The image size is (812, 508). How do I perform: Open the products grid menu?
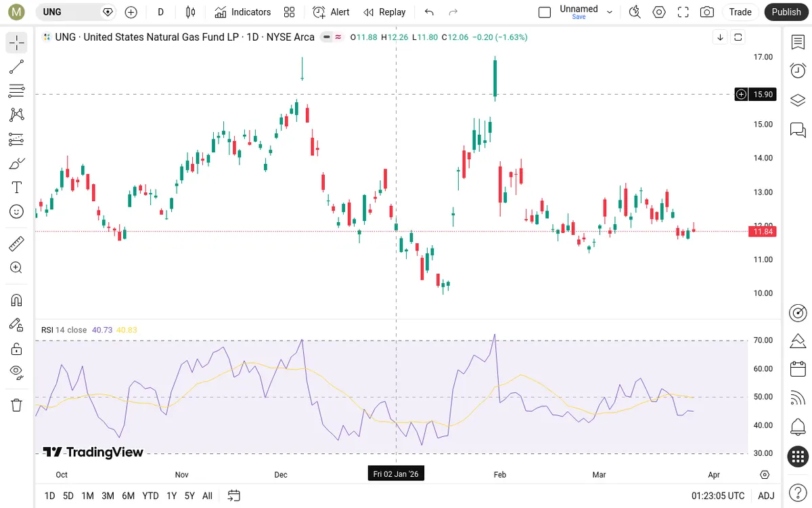point(798,456)
